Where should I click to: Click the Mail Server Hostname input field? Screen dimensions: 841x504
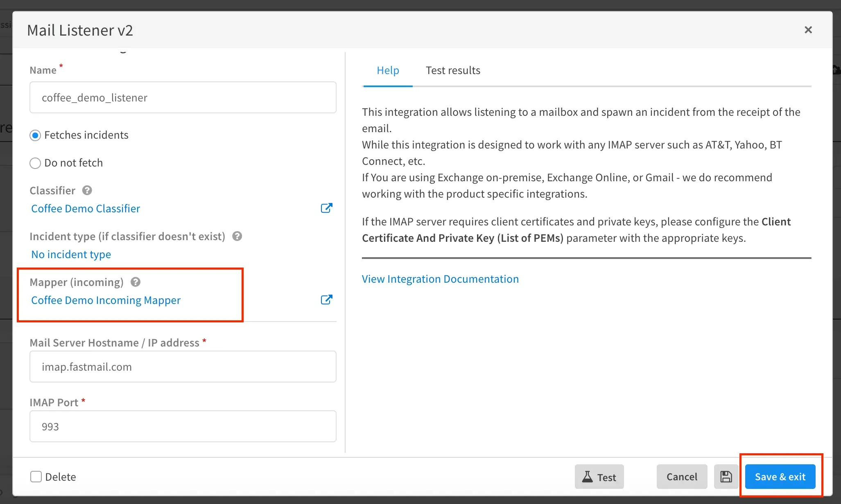tap(183, 367)
